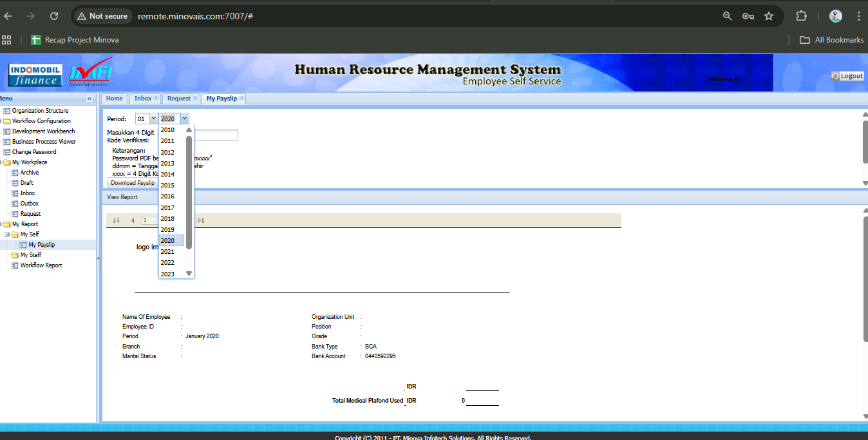868x440 pixels.
Task: Open Change Password in menu
Action: point(34,152)
